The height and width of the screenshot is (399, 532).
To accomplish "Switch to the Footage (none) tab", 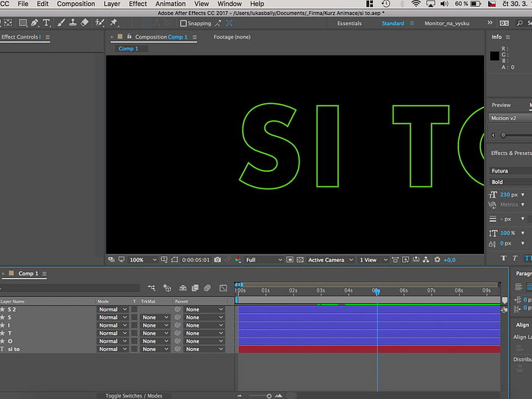I will pyautogui.click(x=232, y=36).
